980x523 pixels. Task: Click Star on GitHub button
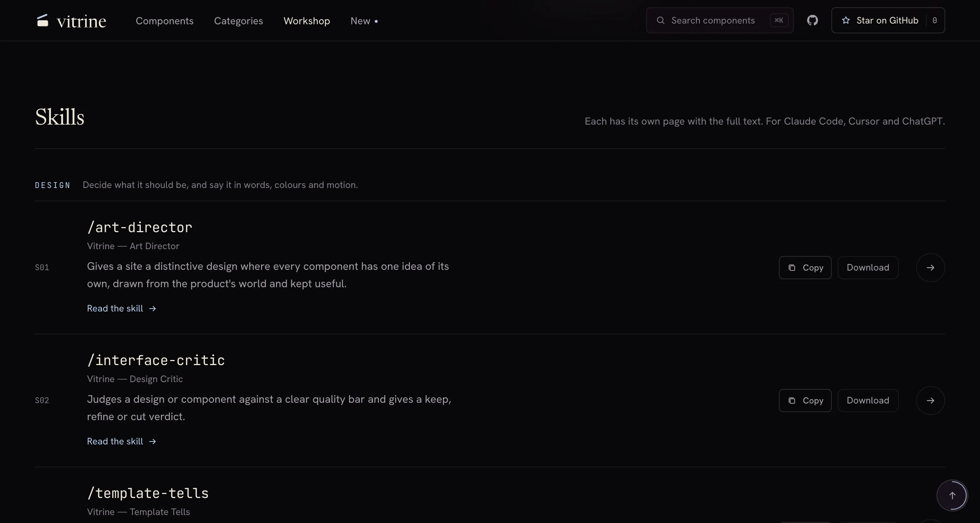click(x=888, y=20)
